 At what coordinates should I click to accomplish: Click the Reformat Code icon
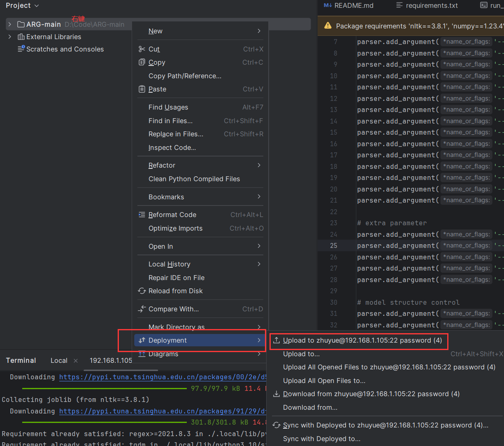(142, 215)
